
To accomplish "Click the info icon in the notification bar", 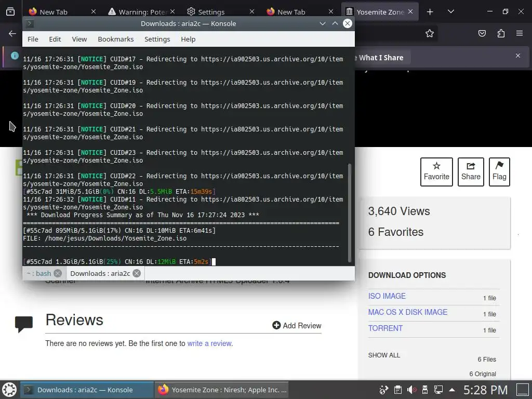I will point(15,56).
